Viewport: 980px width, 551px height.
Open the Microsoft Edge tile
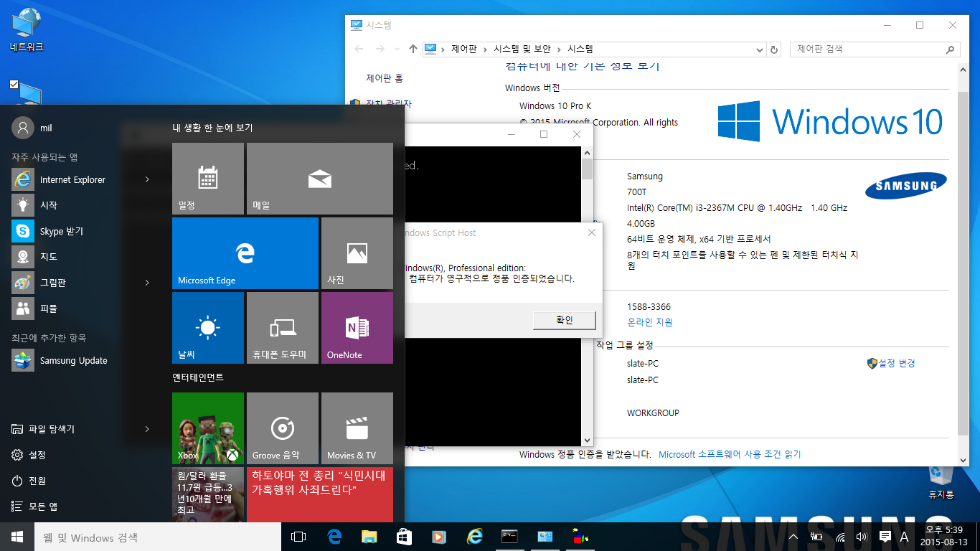[x=245, y=253]
